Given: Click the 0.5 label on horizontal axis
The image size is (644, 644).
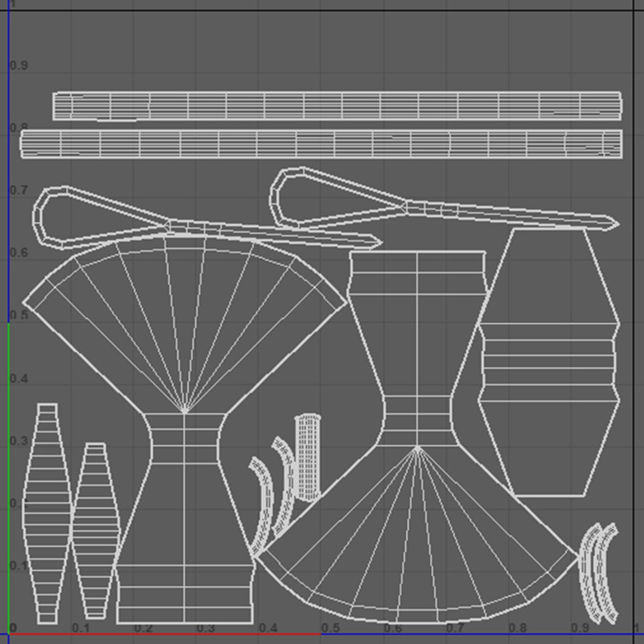Looking at the screenshot, I should click(x=330, y=628).
